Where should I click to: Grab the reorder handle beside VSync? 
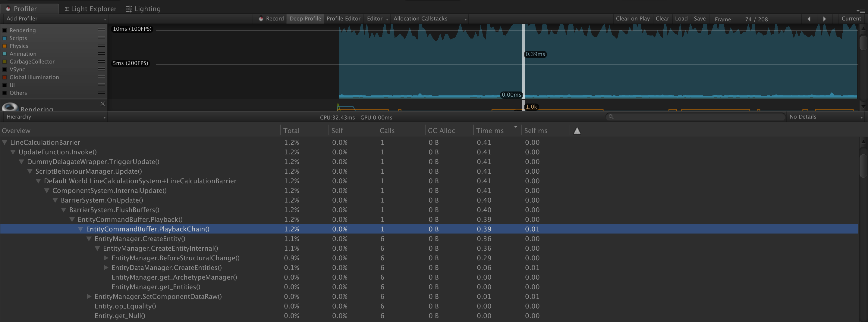(102, 69)
